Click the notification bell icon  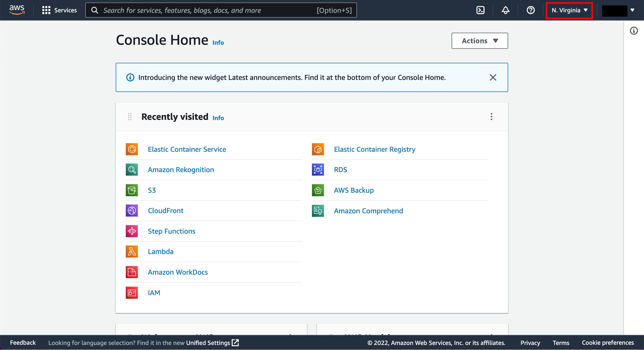click(506, 10)
